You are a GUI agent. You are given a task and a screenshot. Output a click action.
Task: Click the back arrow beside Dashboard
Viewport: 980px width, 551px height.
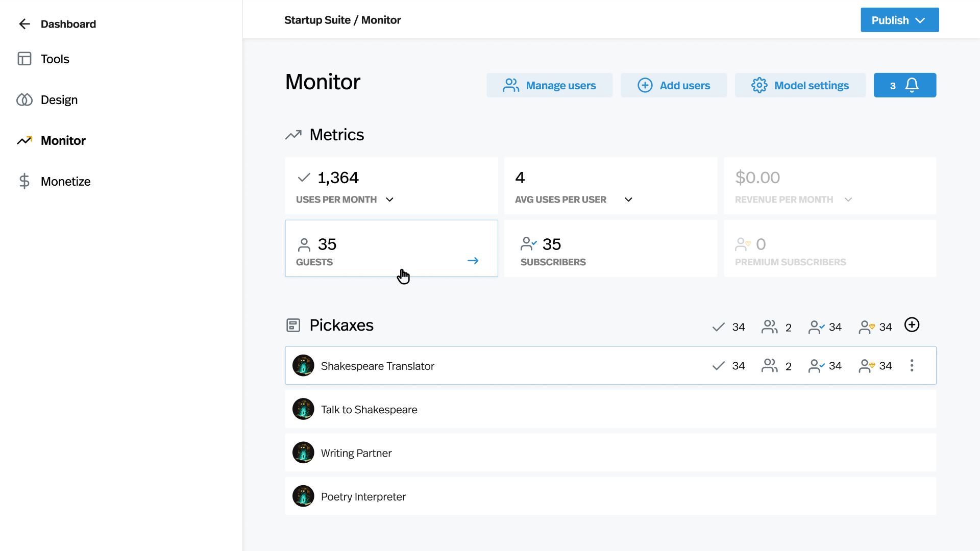[24, 24]
